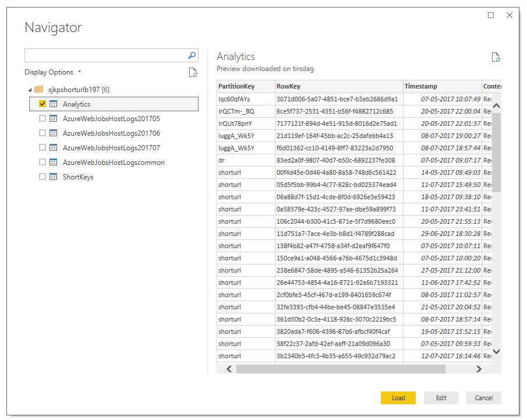The image size is (527, 420).
Task: Open the Display Options dropdown
Action: pos(53,72)
